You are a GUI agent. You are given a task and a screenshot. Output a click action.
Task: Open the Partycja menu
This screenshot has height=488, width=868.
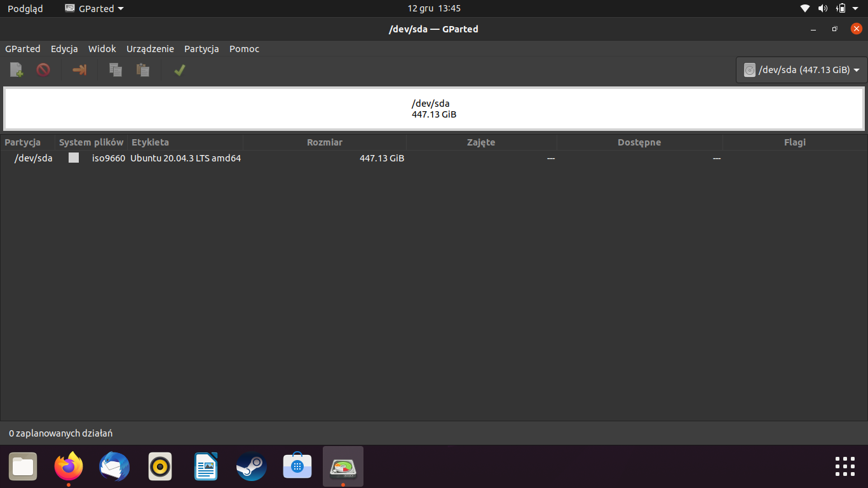click(201, 49)
